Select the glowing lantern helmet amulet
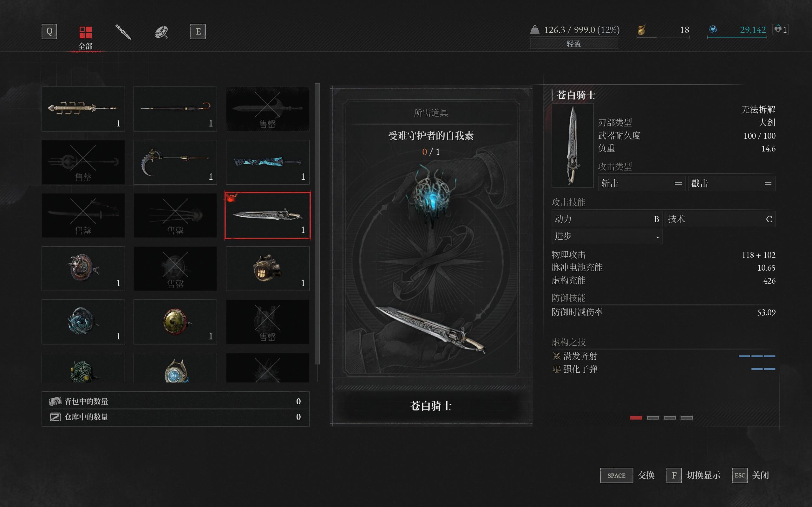The height and width of the screenshot is (507, 812). point(267,269)
